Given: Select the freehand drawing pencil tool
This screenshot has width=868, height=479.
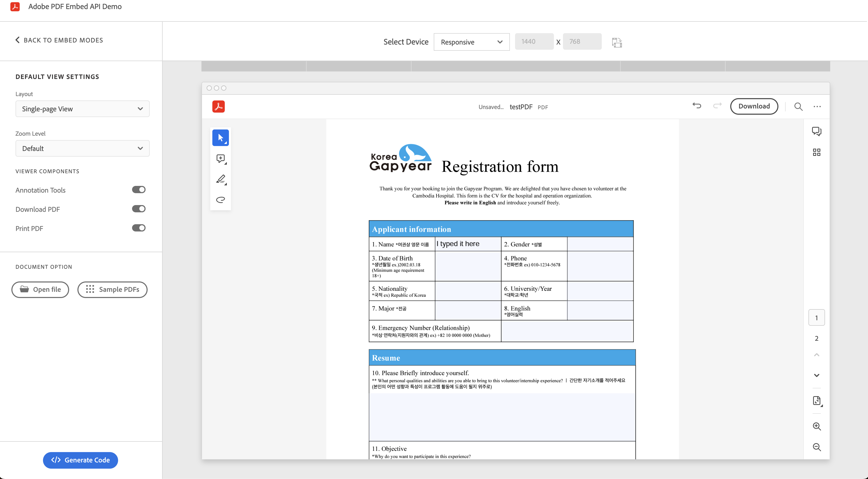Looking at the screenshot, I should [x=220, y=179].
